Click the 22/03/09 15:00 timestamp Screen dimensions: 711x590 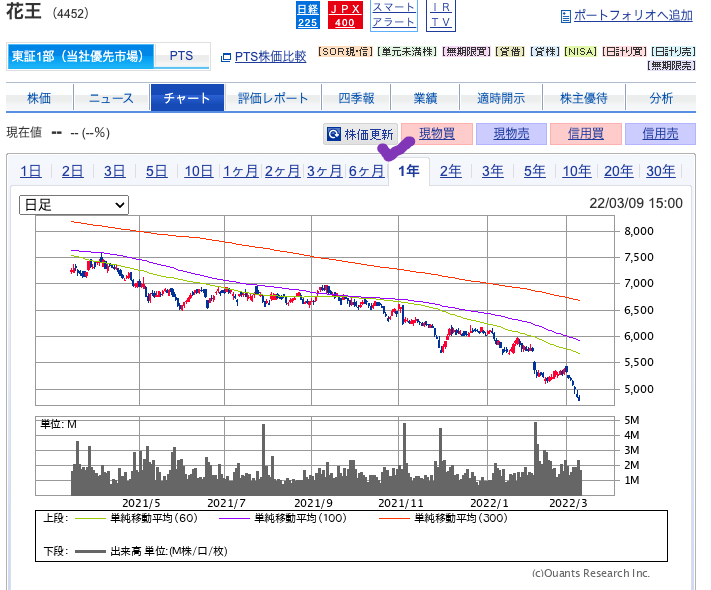click(x=636, y=203)
